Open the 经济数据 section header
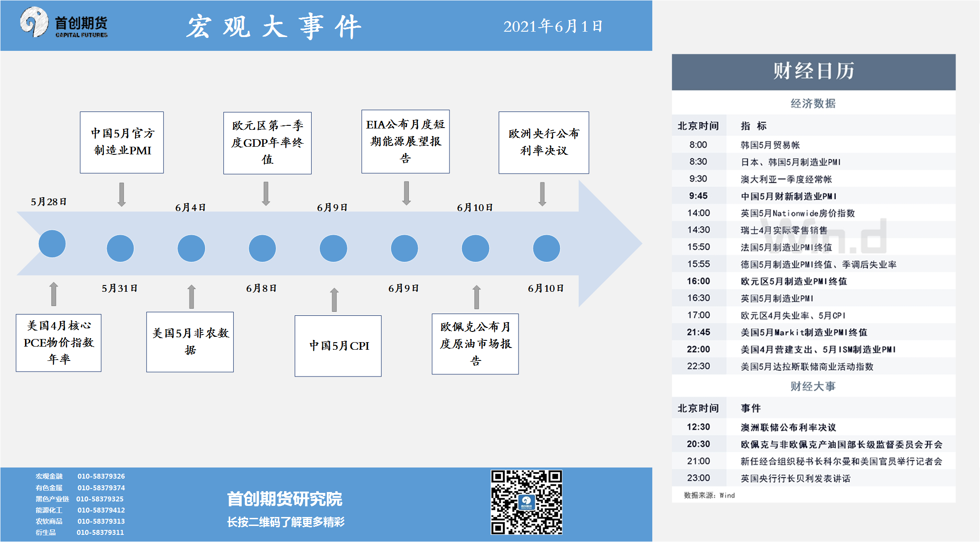Viewport: 980px width, 542px height. click(813, 103)
